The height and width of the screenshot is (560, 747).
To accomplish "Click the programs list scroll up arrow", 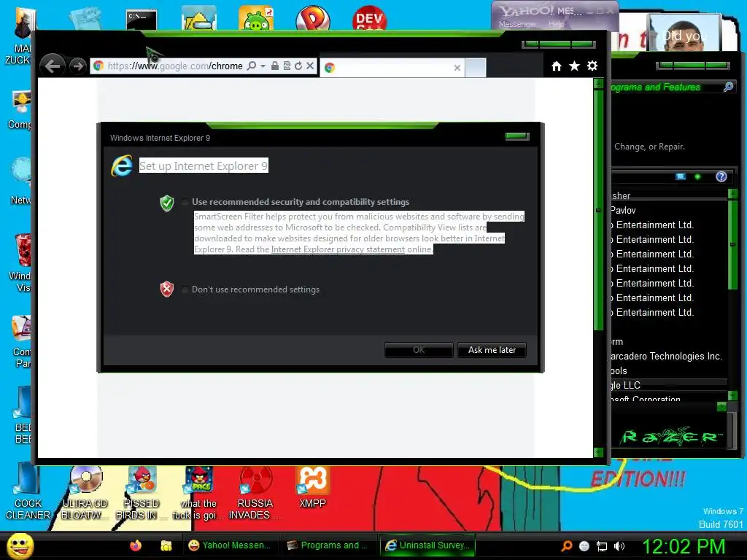I will [x=732, y=194].
